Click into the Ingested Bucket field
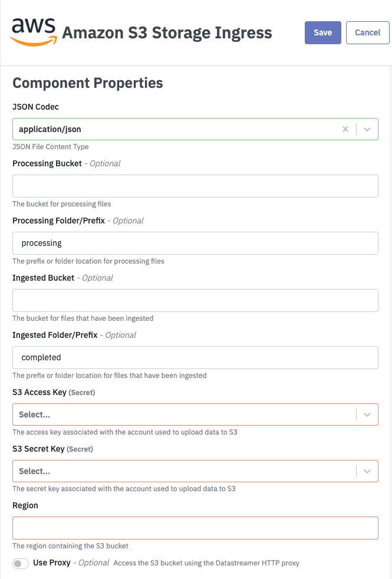The height and width of the screenshot is (579, 392). (195, 300)
